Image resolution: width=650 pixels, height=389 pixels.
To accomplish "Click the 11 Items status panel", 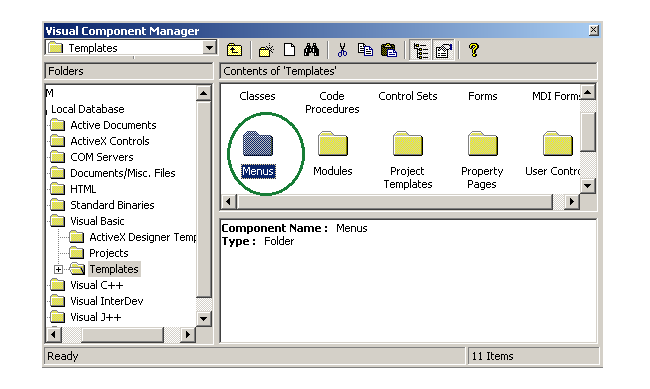I will [534, 356].
